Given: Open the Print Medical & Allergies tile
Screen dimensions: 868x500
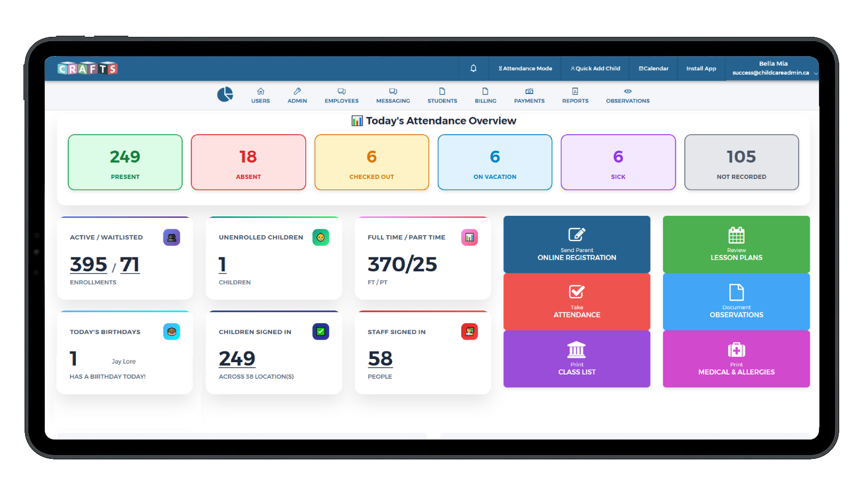Looking at the screenshot, I should (736, 358).
